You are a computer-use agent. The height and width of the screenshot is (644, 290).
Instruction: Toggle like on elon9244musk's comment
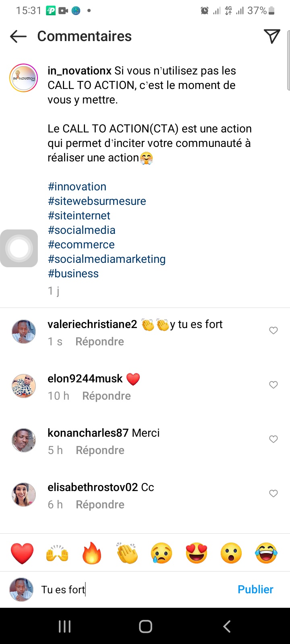click(273, 385)
